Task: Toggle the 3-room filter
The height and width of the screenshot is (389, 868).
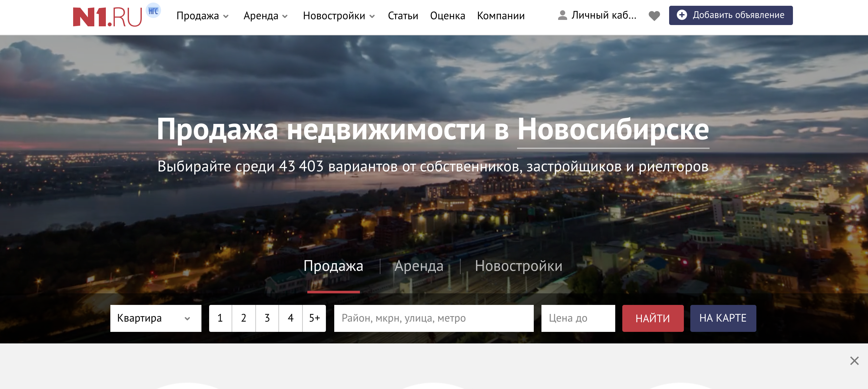Action: click(x=267, y=318)
